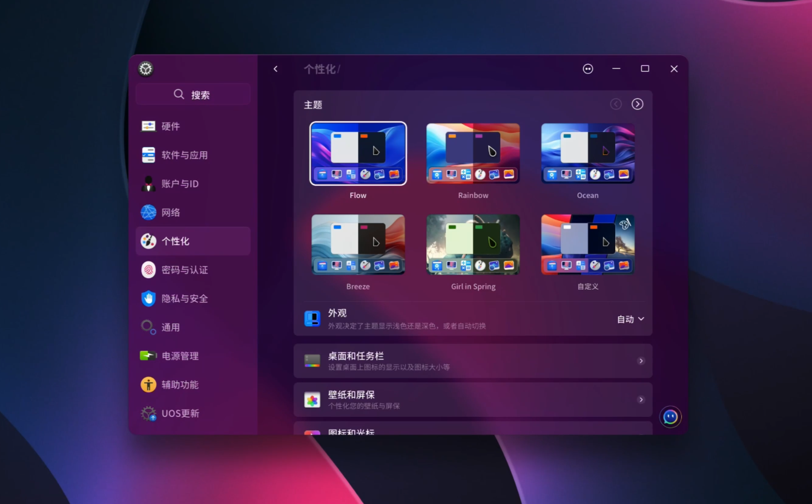Screen dimensions: 812x504
Task: Click the next arrow beside 主题
Action: point(637,103)
